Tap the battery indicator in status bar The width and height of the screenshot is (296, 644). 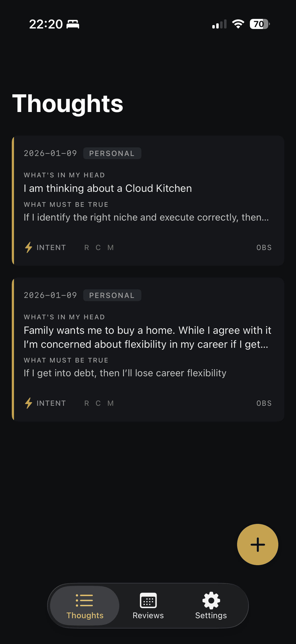(259, 24)
